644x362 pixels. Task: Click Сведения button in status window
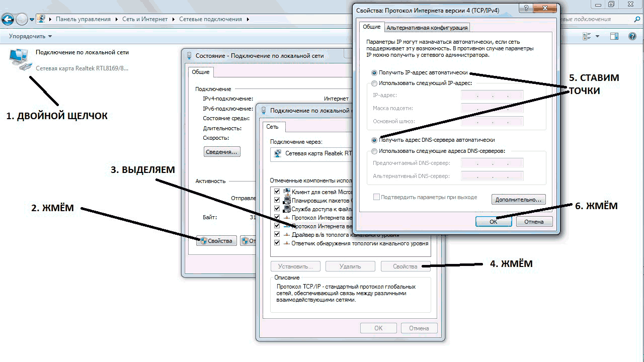pyautogui.click(x=222, y=151)
